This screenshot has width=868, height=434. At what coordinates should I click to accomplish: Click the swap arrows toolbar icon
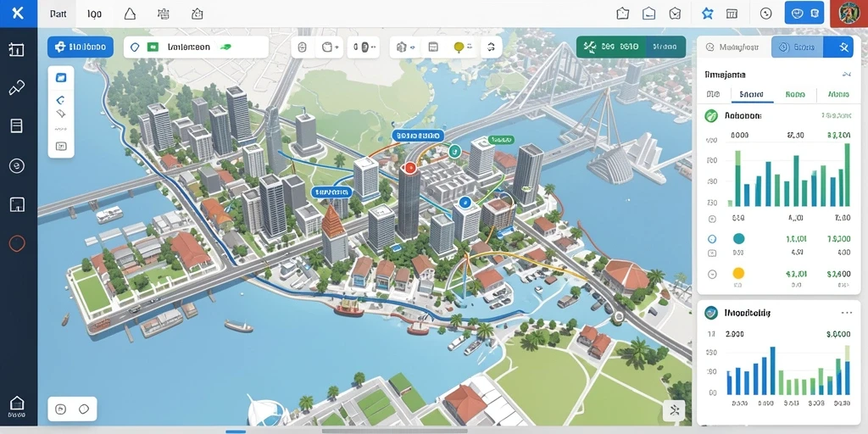point(491,48)
